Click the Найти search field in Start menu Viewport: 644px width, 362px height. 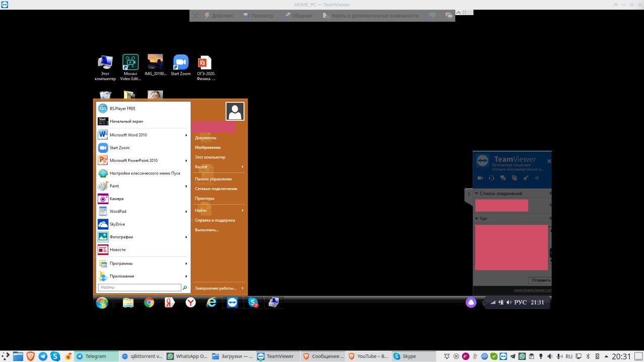coord(139,288)
